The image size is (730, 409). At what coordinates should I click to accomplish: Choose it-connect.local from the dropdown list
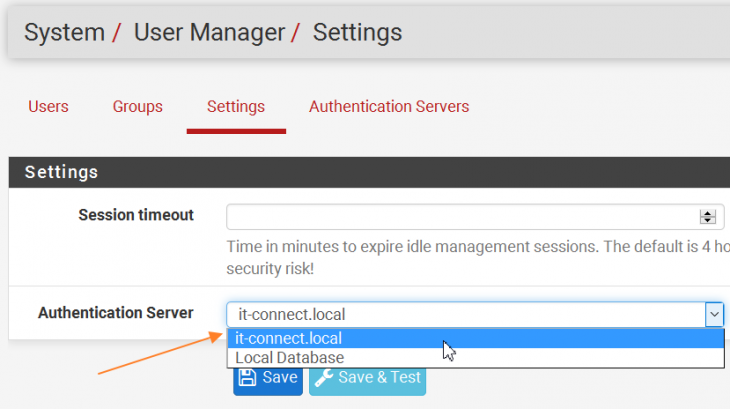[475, 338]
